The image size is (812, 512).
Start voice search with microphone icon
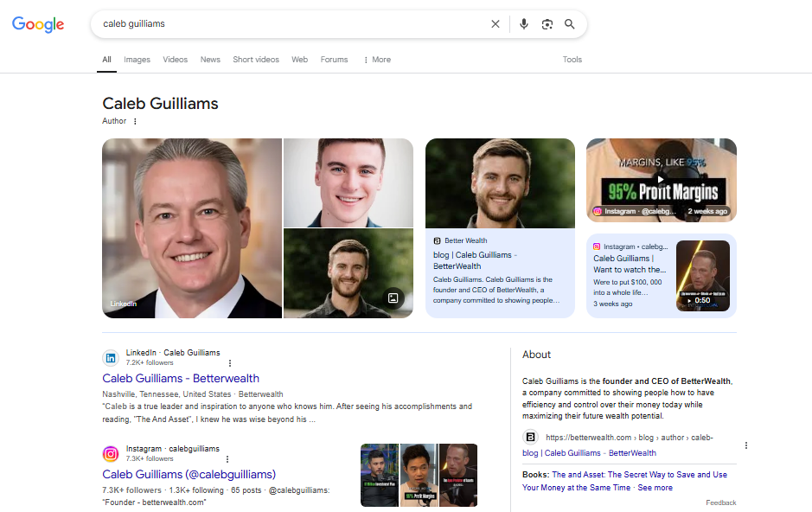coord(524,24)
